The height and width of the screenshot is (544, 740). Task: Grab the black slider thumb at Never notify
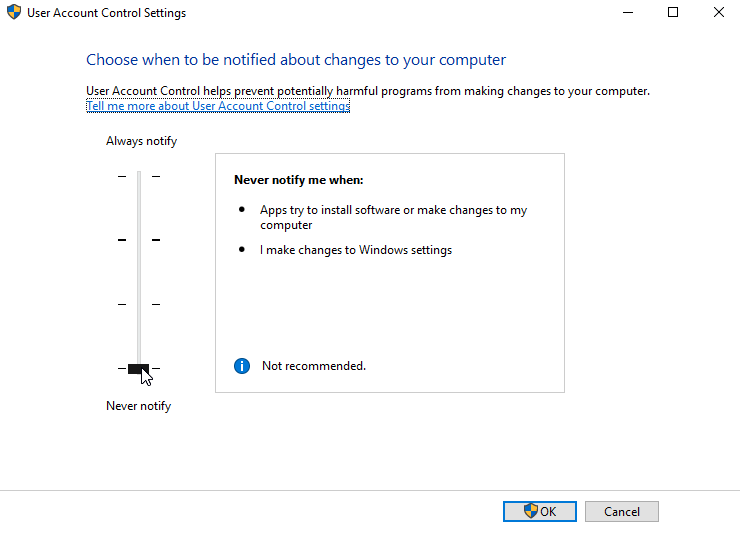pos(138,368)
